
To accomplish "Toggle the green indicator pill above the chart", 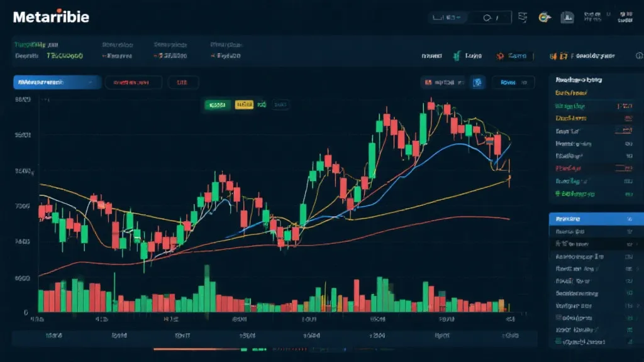I will pyautogui.click(x=217, y=104).
